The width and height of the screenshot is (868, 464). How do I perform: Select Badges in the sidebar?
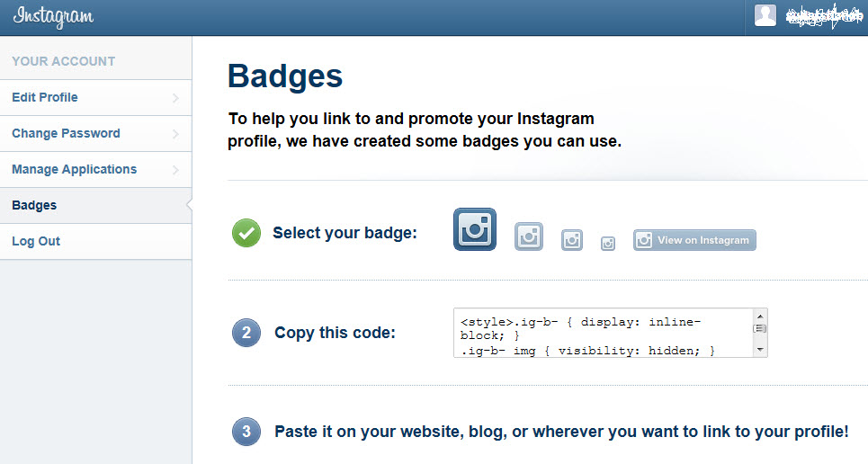coord(34,205)
